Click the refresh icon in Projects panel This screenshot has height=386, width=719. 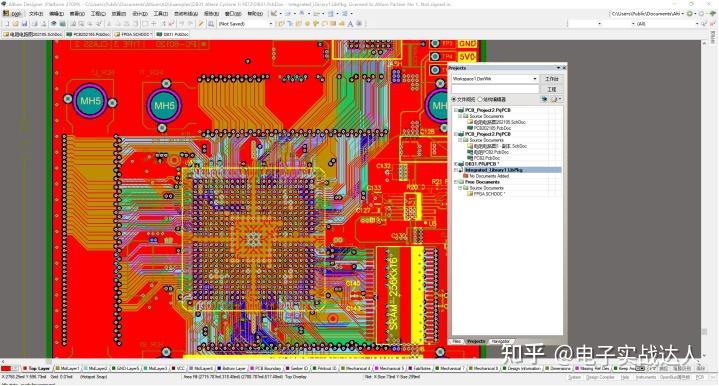tap(544, 99)
